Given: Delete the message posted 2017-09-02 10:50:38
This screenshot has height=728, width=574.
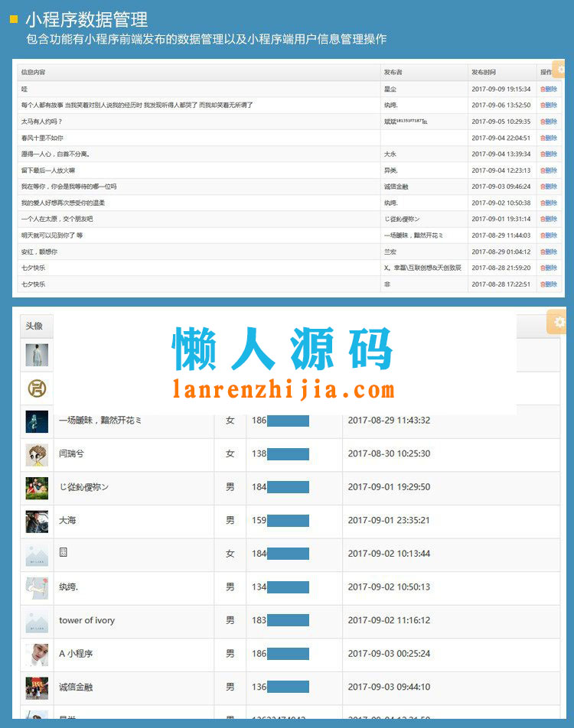Looking at the screenshot, I should 549,203.
